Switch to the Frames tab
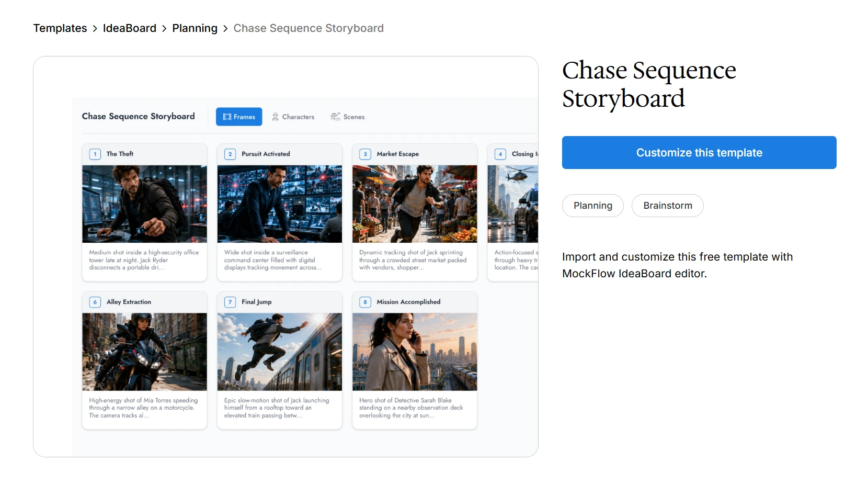This screenshot has width=868, height=484. coord(239,117)
